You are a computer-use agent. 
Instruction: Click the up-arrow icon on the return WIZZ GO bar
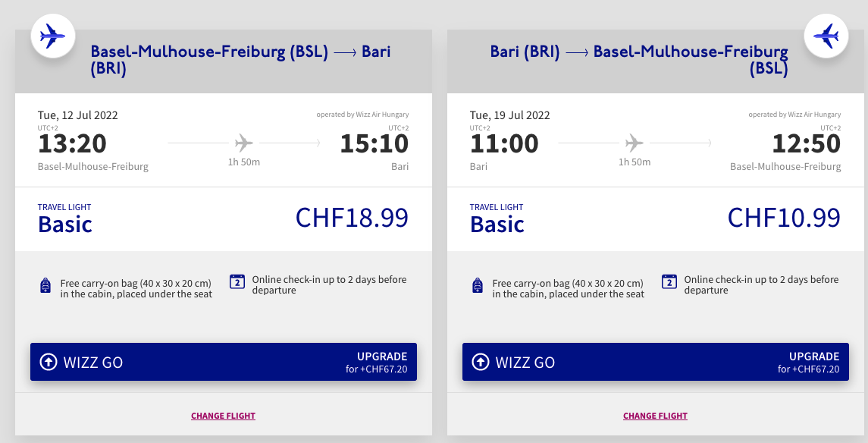481,363
